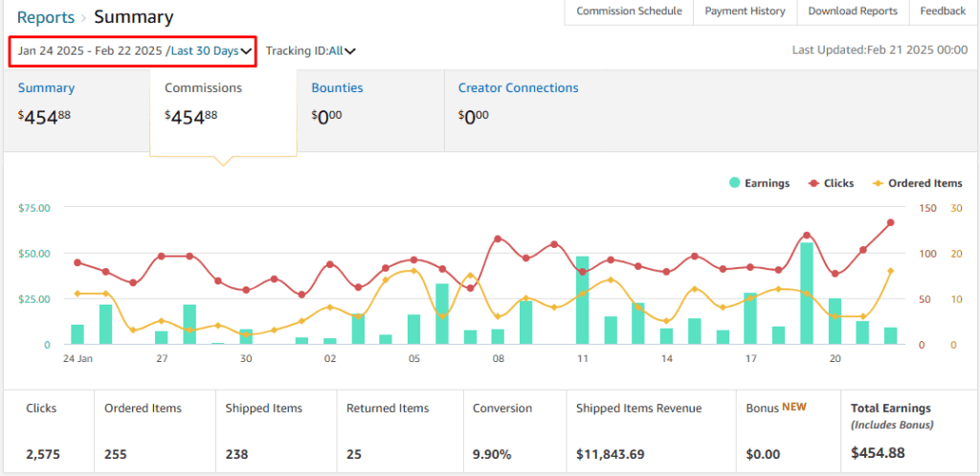Click the Clicks total value 2,575
This screenshot has height=476, width=980.
(43, 455)
